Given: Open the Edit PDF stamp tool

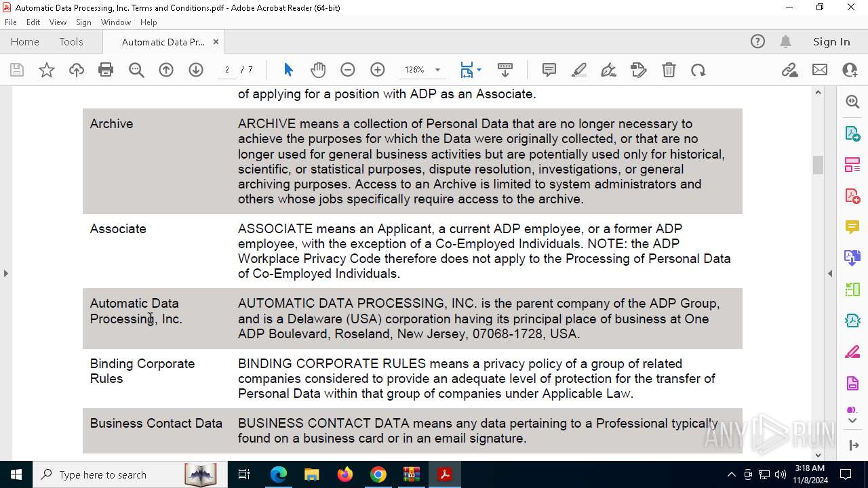Looking at the screenshot, I should click(x=639, y=70).
